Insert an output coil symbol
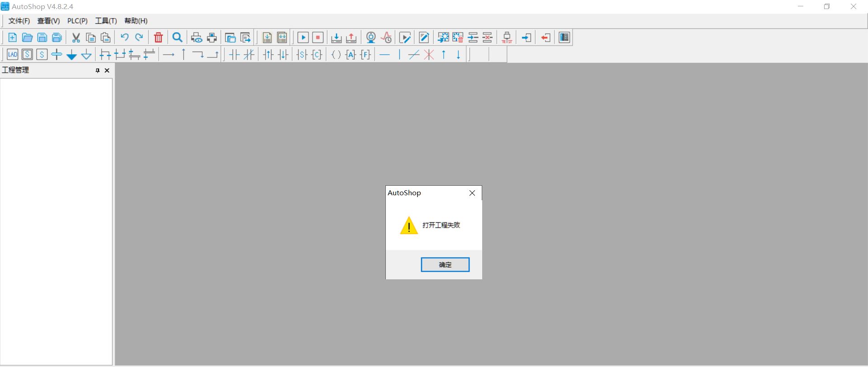The width and height of the screenshot is (868, 367). (x=336, y=55)
